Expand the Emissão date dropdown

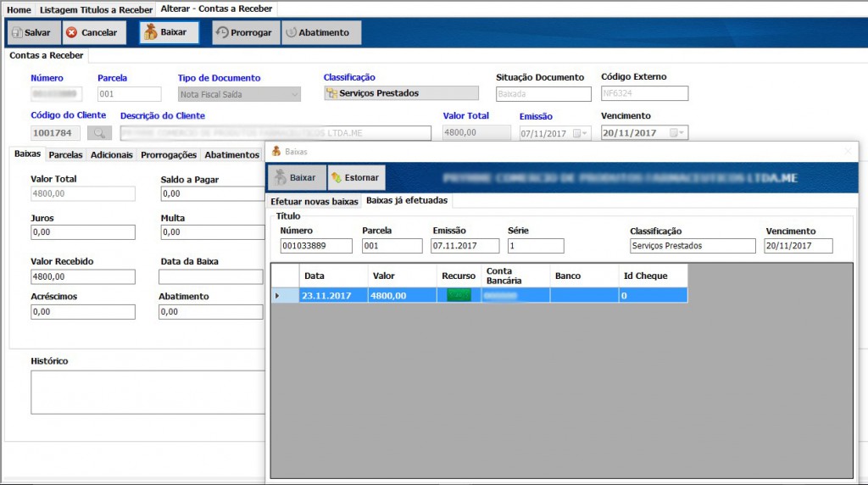(581, 133)
